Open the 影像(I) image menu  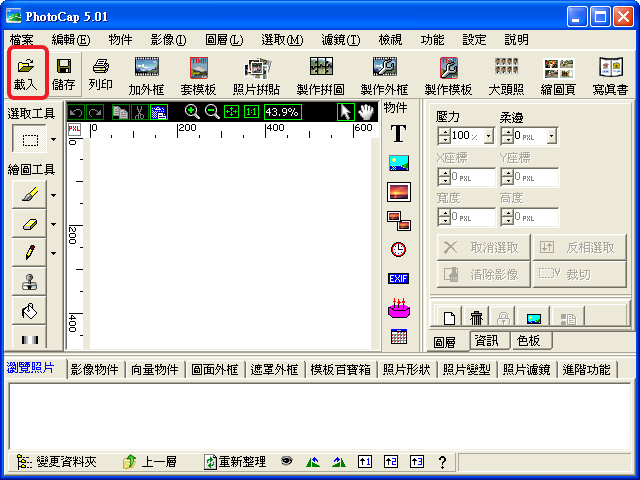[168, 40]
